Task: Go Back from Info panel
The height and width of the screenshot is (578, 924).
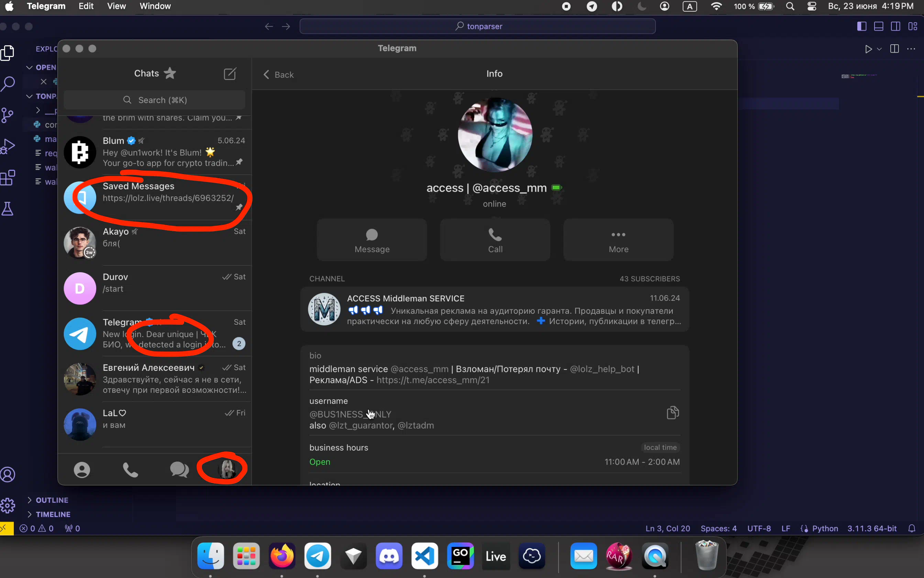Action: pyautogui.click(x=278, y=75)
